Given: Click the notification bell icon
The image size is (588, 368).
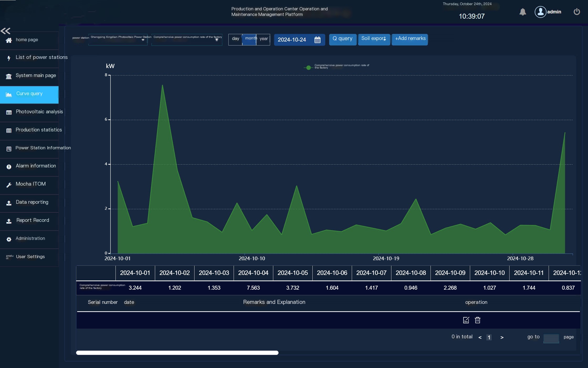Looking at the screenshot, I should (522, 12).
